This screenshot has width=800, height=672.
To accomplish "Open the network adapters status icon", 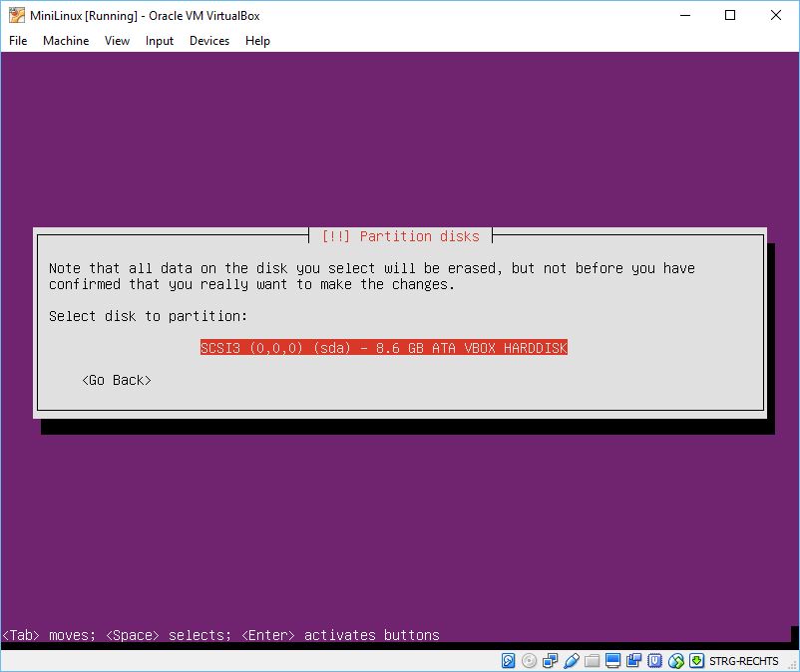I will pos(550,661).
